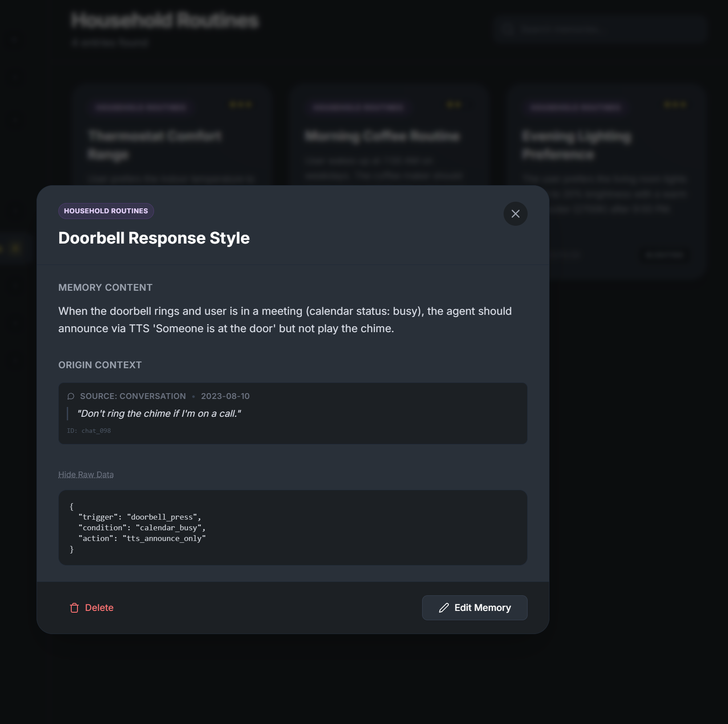This screenshot has height=724, width=728.
Task: Click the memory content paragraph text
Action: pos(285,320)
